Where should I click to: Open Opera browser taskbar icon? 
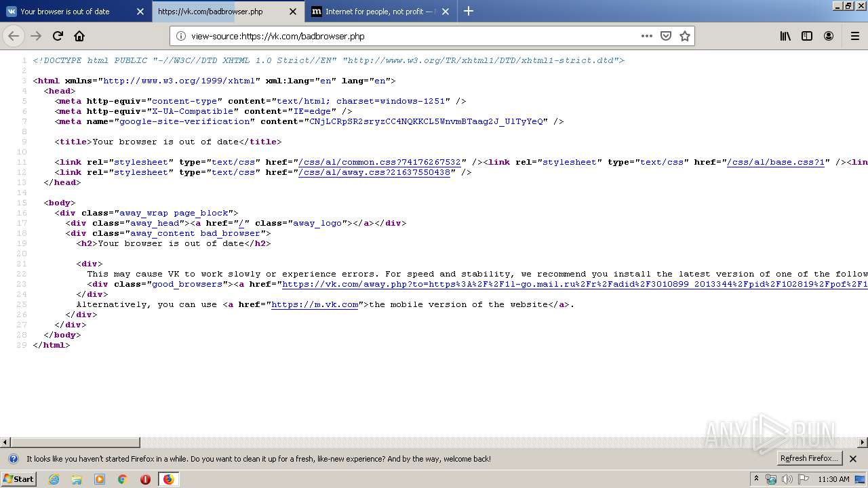[x=145, y=479]
